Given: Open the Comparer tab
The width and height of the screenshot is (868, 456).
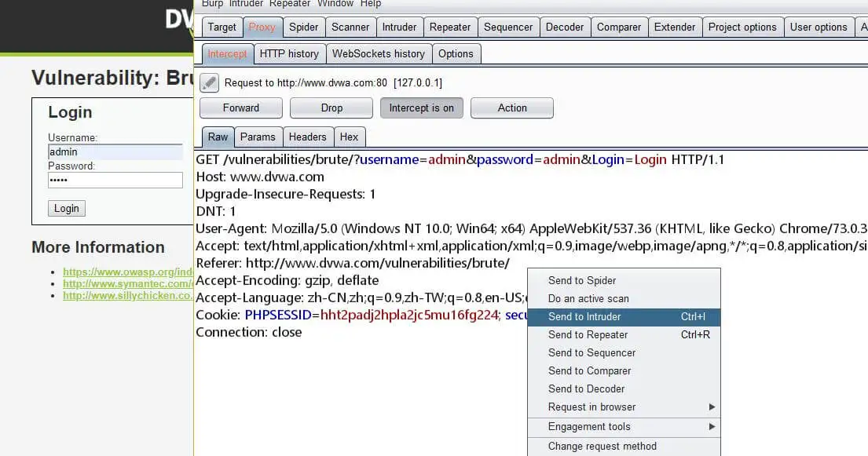Looking at the screenshot, I should (619, 27).
